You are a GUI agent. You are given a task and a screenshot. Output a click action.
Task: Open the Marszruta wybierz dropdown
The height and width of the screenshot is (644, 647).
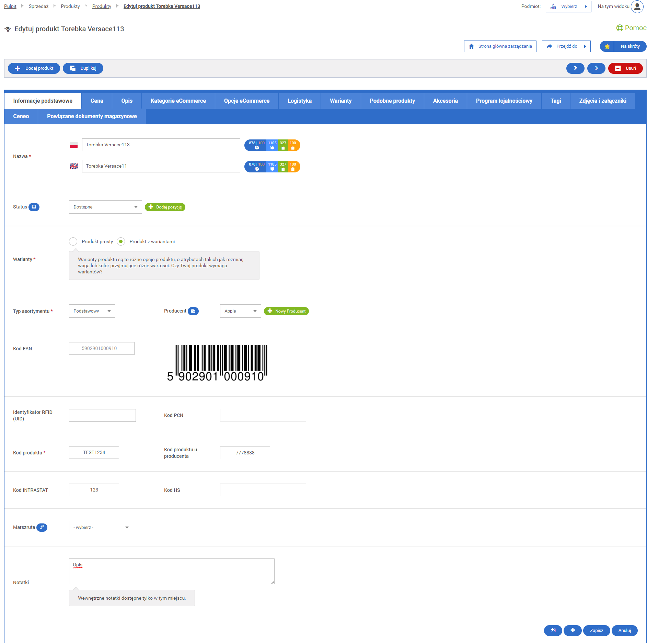(x=101, y=528)
